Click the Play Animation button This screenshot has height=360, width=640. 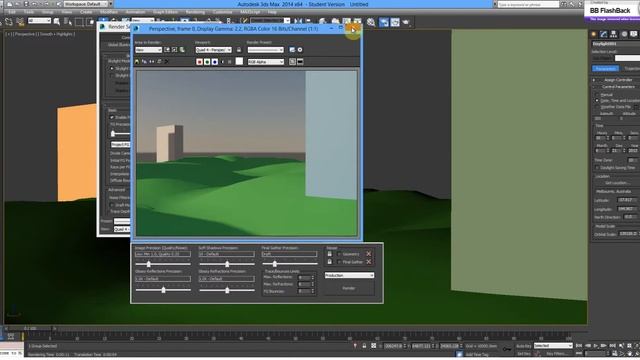coord(596,346)
